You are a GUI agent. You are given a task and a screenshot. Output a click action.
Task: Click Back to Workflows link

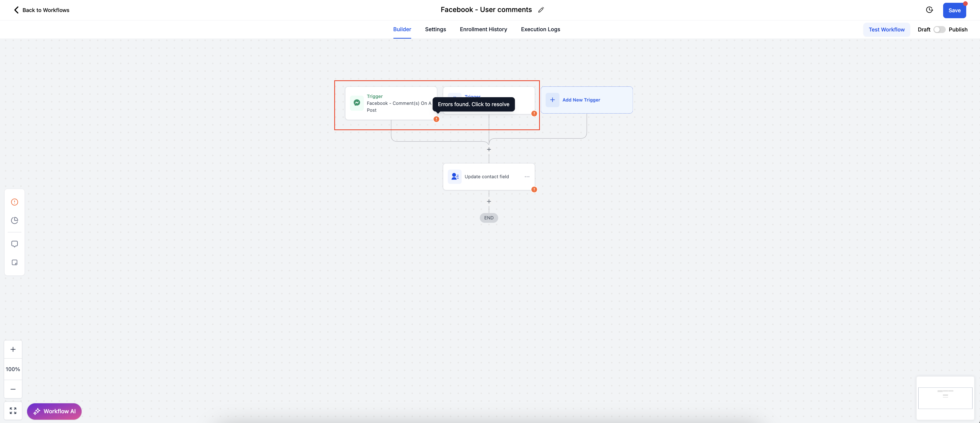tap(41, 10)
